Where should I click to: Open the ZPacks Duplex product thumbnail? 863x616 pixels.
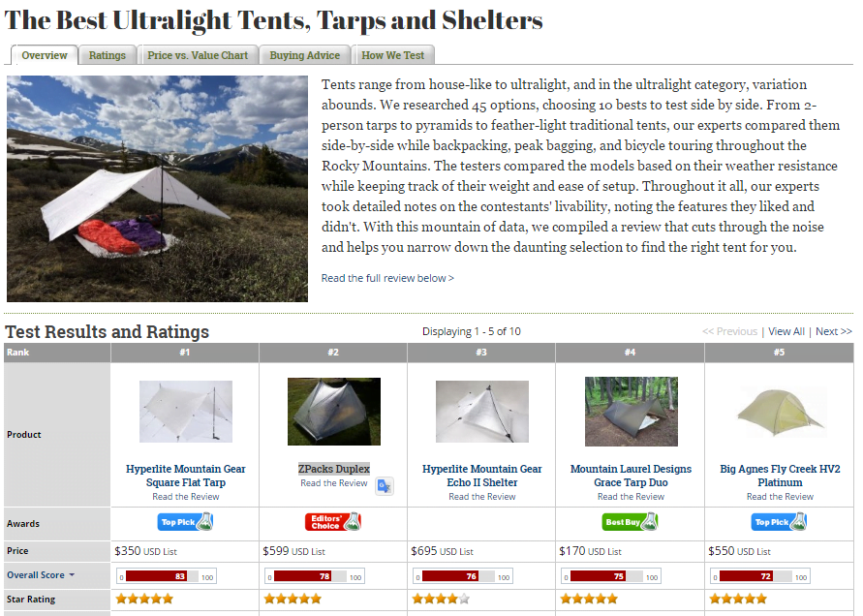coord(333,412)
